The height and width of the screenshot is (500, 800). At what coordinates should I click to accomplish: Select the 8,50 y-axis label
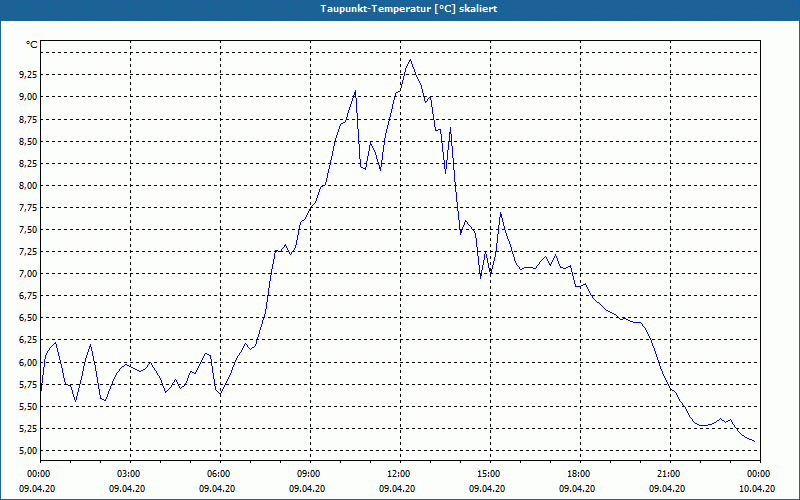(28, 141)
